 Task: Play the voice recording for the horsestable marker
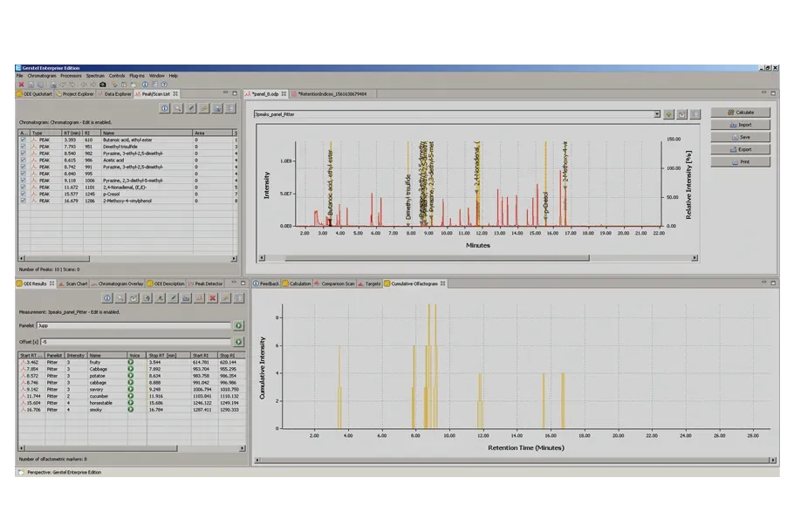click(131, 402)
